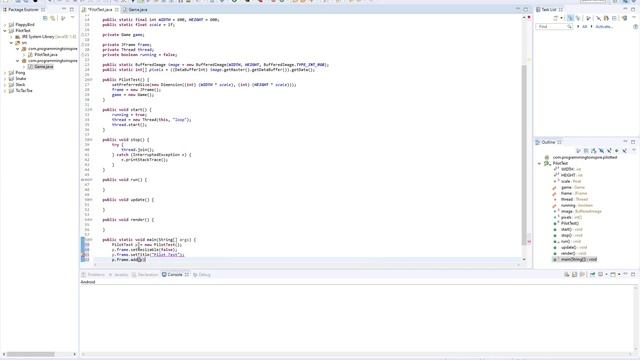Image resolution: width=640 pixels, height=360 pixels.
Task: Select stop() method in Outline
Action: point(568,236)
